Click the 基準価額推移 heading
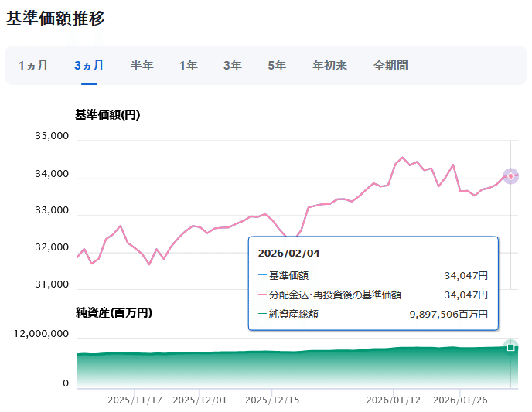This screenshot has height=412, width=532. tap(56, 19)
